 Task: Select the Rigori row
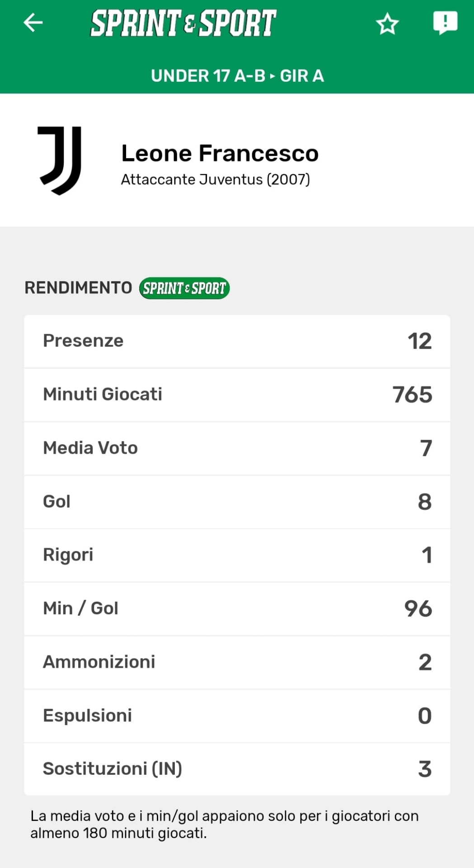[237, 555]
